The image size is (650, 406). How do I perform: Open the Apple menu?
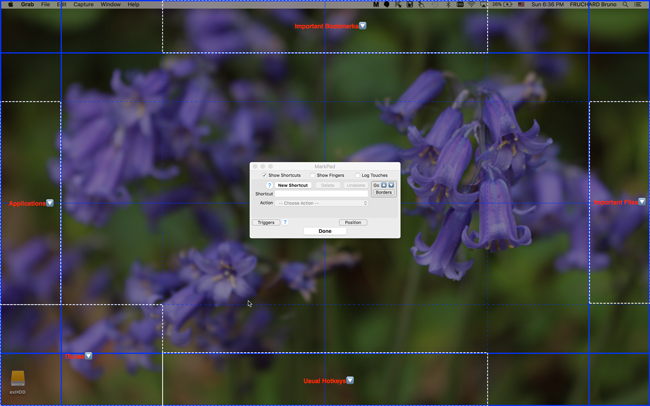click(x=8, y=4)
